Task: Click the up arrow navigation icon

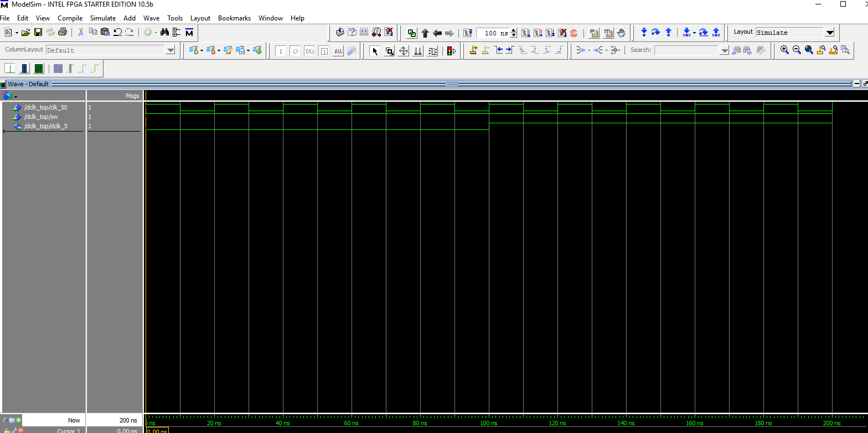Action: (425, 33)
